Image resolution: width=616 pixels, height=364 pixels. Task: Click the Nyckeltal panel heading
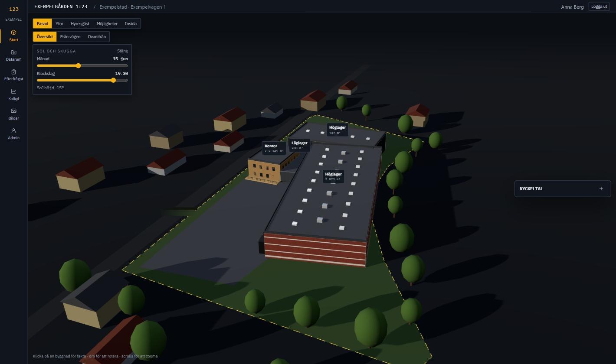(x=531, y=189)
